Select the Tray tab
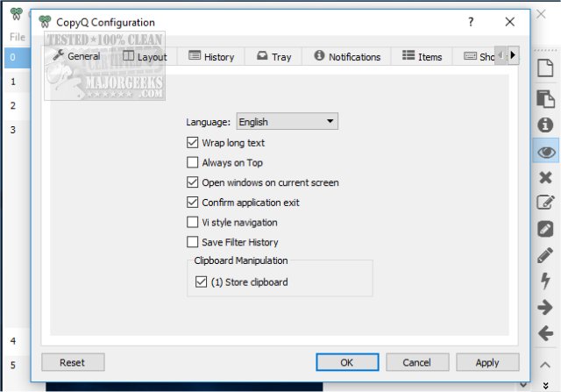The height and width of the screenshot is (392, 561). (274, 56)
